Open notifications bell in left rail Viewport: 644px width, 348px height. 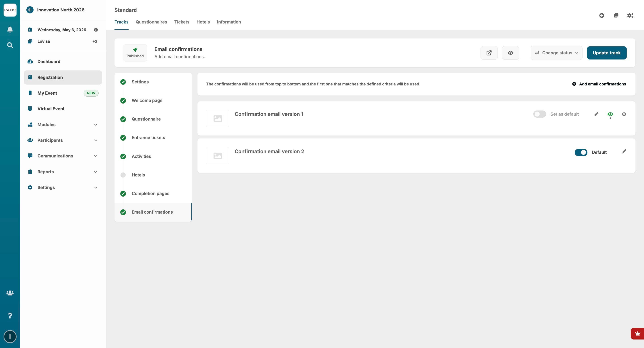coord(10,30)
